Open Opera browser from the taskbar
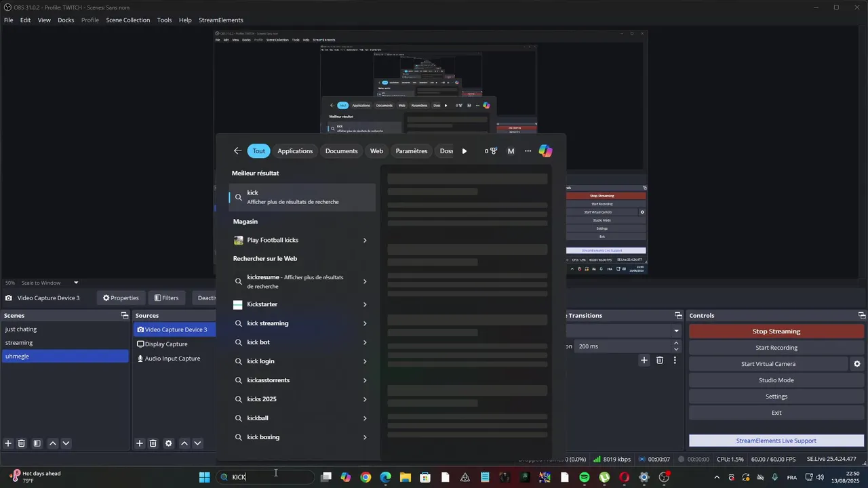Image resolution: width=868 pixels, height=488 pixels. point(625,477)
